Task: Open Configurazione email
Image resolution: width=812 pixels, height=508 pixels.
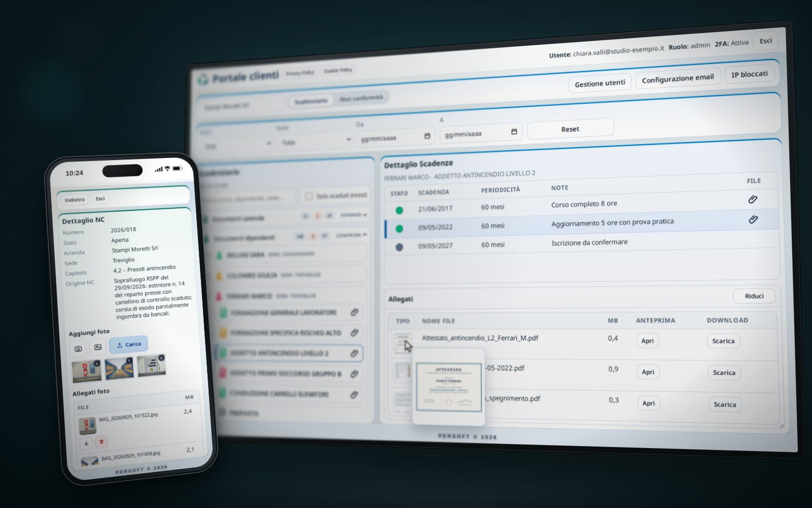Action: point(678,78)
